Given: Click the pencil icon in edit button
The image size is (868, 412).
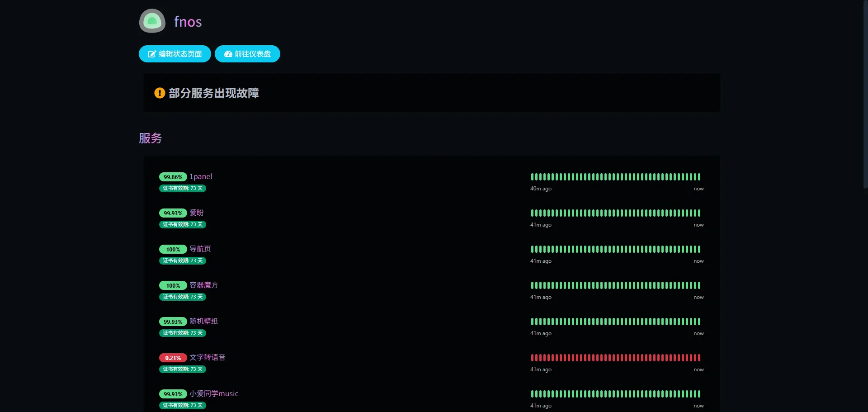Looking at the screenshot, I should coord(152,54).
